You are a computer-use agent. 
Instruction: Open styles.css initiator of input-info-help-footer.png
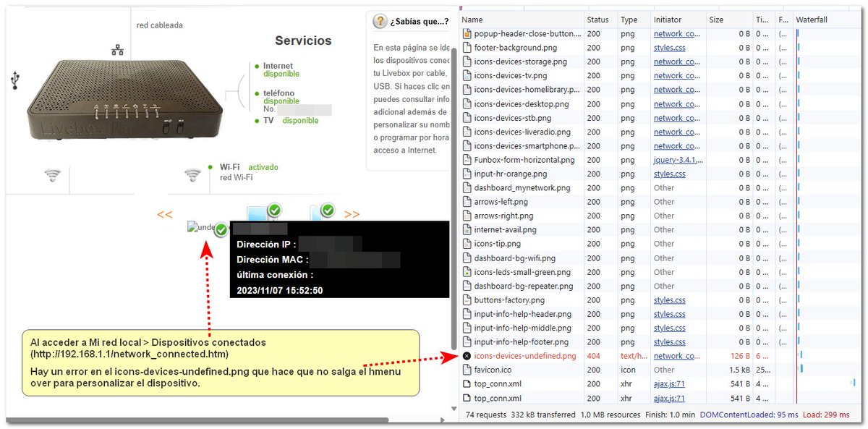[670, 342]
